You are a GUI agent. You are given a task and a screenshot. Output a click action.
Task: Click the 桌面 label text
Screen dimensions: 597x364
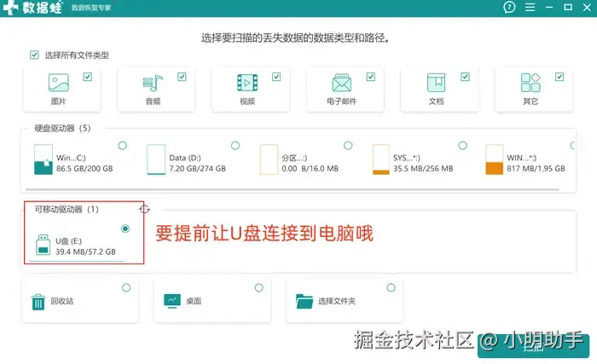coord(194,301)
